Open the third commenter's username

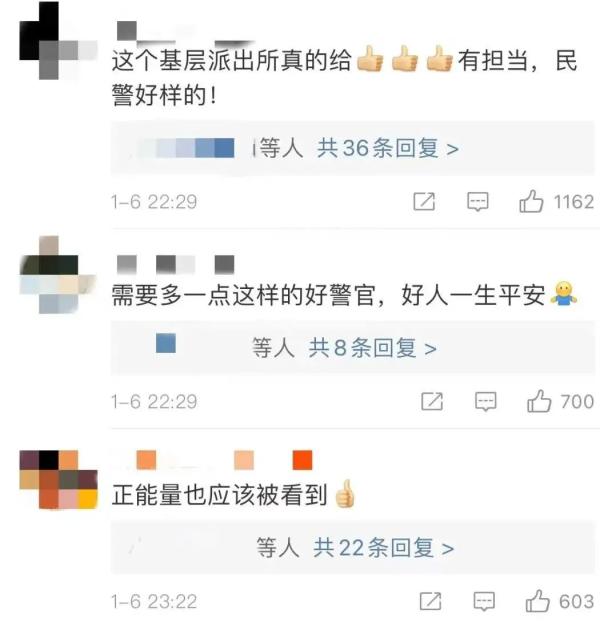pos(224,460)
